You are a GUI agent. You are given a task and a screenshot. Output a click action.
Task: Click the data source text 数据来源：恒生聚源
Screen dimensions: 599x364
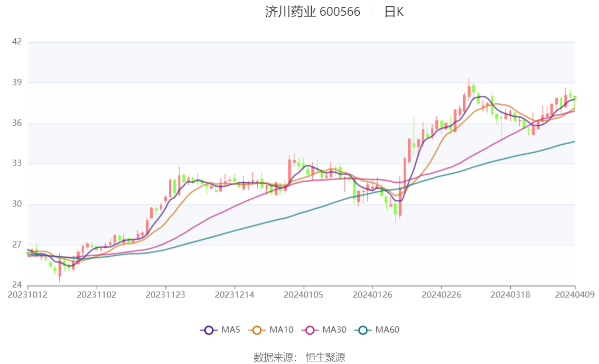click(299, 358)
